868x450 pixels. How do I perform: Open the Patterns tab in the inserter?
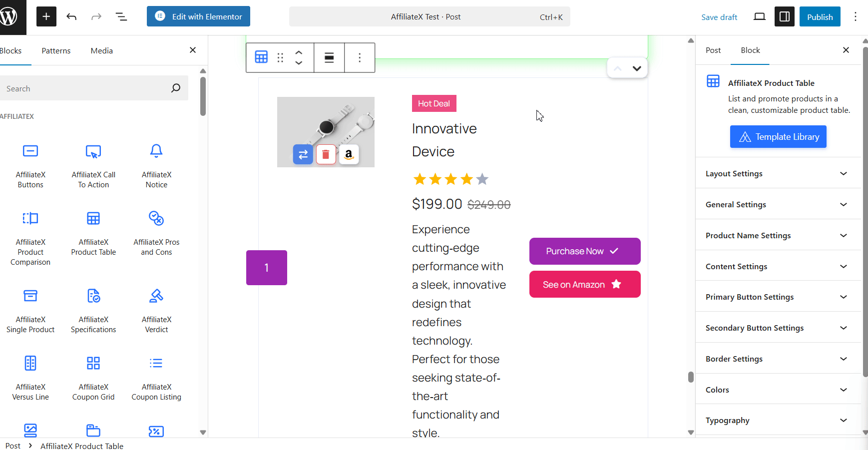pos(56,50)
